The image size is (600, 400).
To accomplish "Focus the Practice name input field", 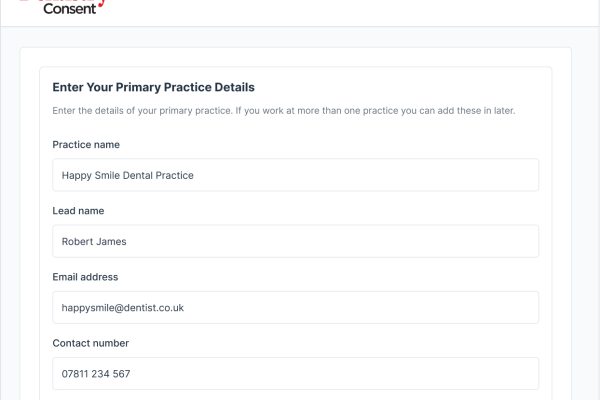I will pos(295,175).
